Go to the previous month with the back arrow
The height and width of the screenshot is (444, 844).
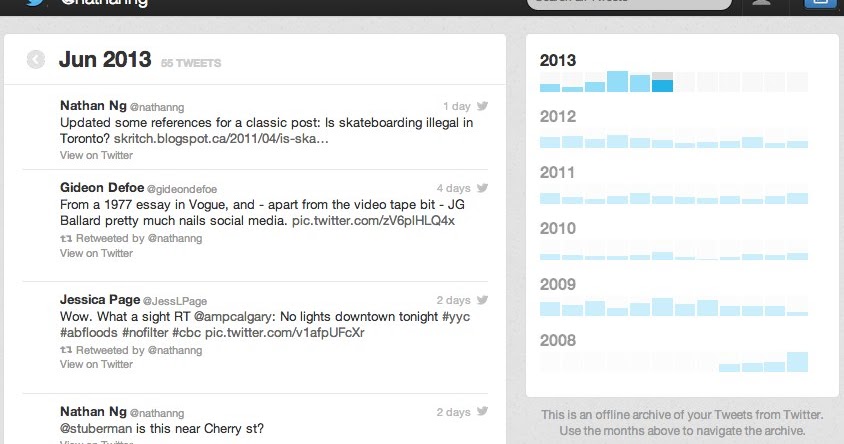(x=36, y=59)
